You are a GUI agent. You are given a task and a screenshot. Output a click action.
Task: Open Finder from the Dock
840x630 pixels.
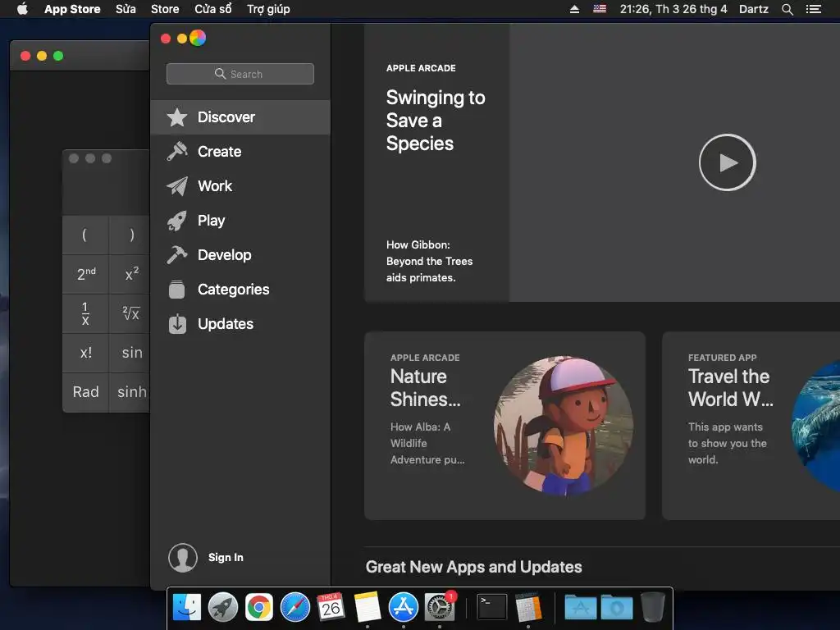pyautogui.click(x=187, y=608)
